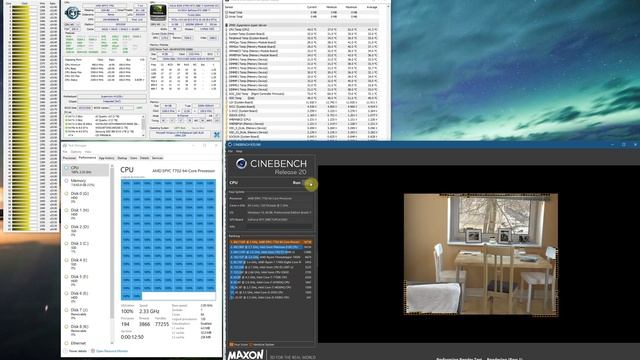
Task: Open the GPU #0 selector dropdown in HWiNFO
Action: tap(158, 24)
